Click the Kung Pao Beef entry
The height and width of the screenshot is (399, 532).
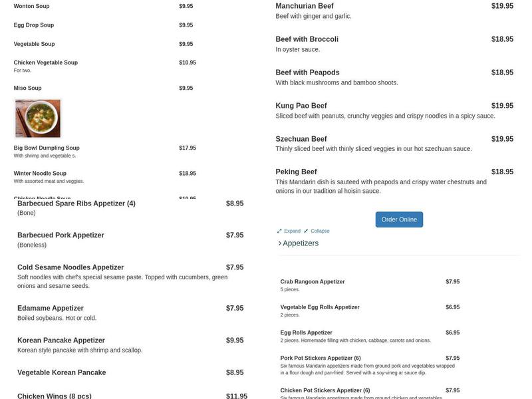(x=301, y=105)
